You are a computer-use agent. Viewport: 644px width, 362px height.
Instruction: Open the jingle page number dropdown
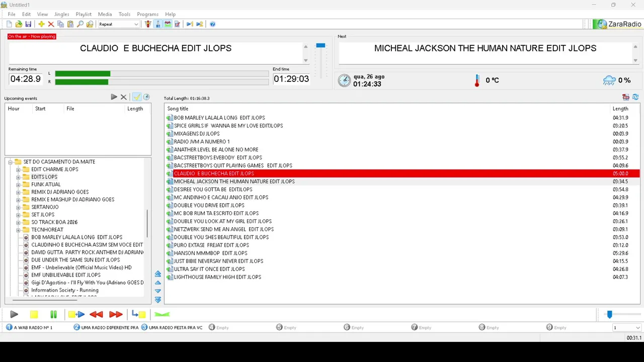point(626,327)
